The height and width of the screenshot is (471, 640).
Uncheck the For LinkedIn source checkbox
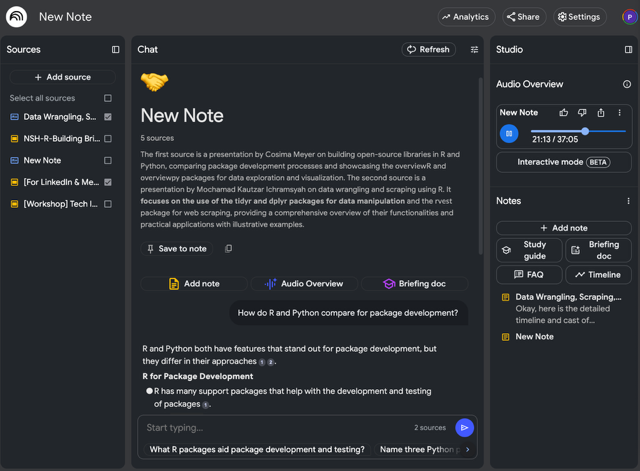pyautogui.click(x=108, y=182)
